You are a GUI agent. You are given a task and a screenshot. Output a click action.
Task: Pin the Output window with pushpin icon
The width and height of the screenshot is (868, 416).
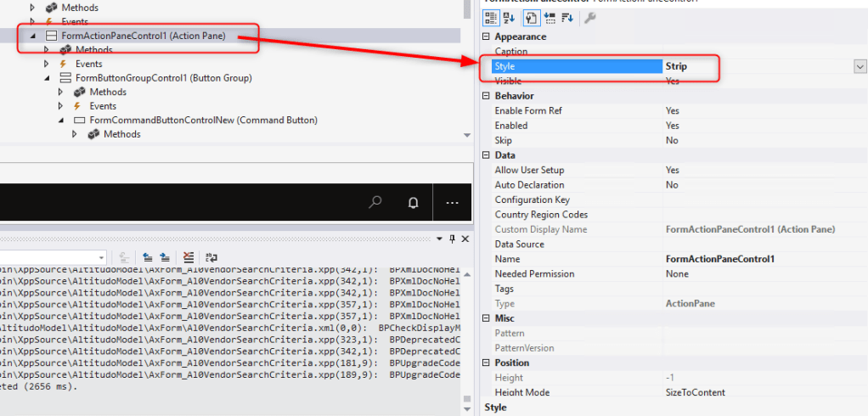point(453,239)
